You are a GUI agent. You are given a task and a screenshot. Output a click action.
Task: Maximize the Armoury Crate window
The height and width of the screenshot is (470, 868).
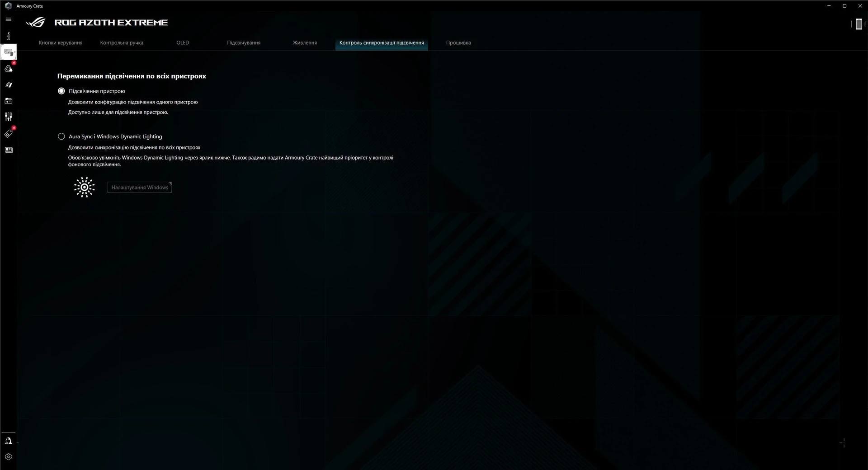pyautogui.click(x=844, y=6)
